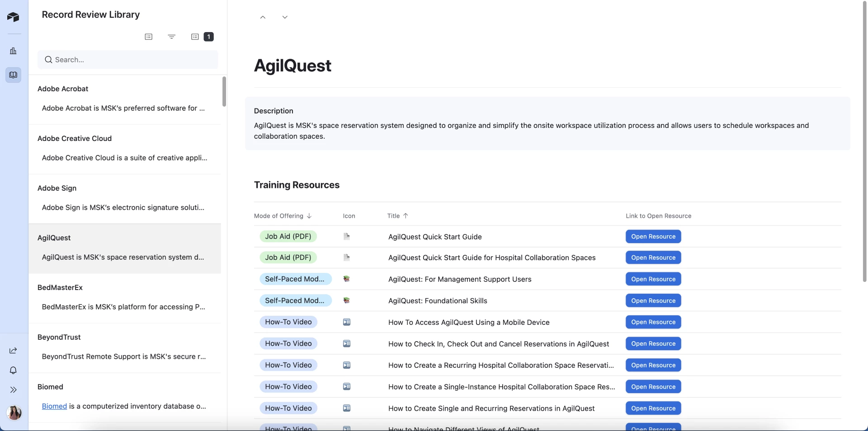868x431 pixels.
Task: Open the bar chart dashboard icon
Action: [13, 51]
